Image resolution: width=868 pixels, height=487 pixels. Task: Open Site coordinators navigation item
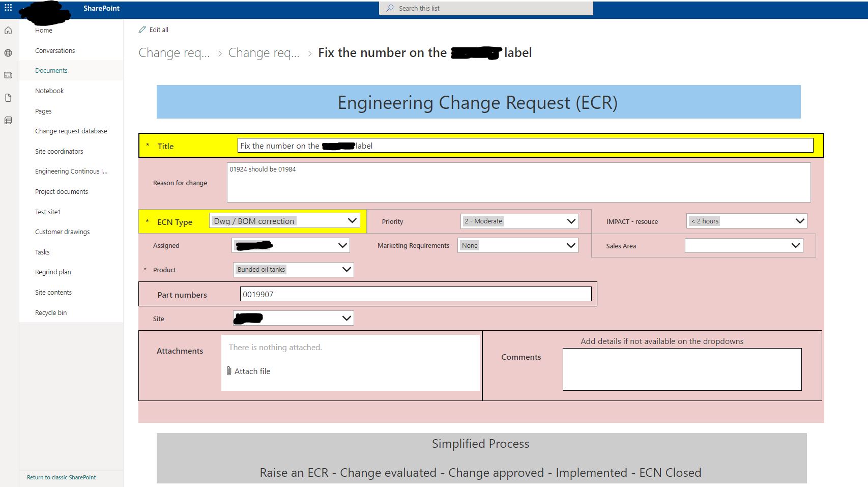tap(59, 151)
